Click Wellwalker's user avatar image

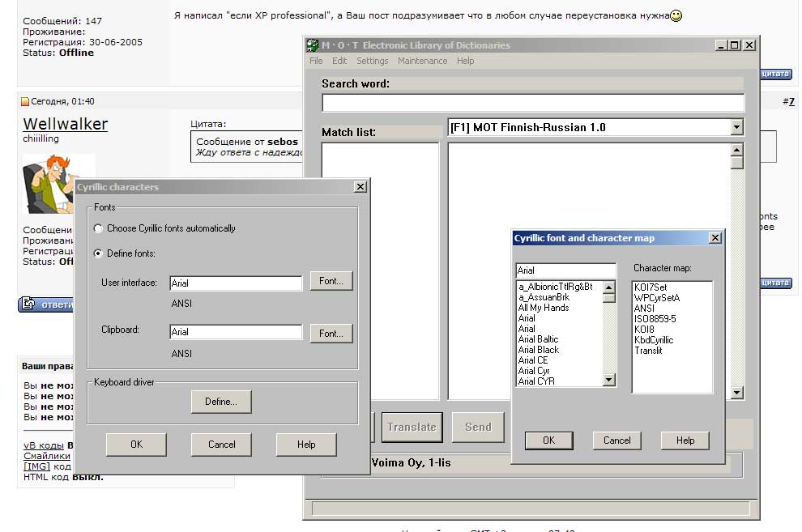click(59, 185)
